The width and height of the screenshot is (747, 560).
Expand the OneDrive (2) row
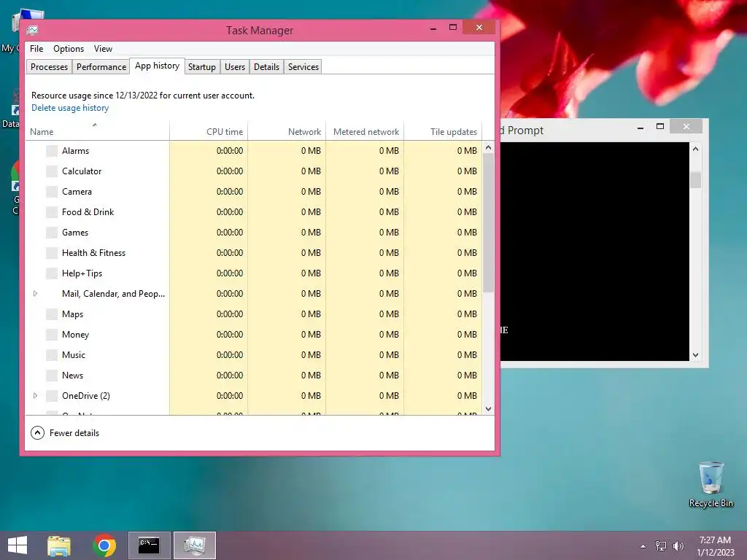click(x=35, y=396)
